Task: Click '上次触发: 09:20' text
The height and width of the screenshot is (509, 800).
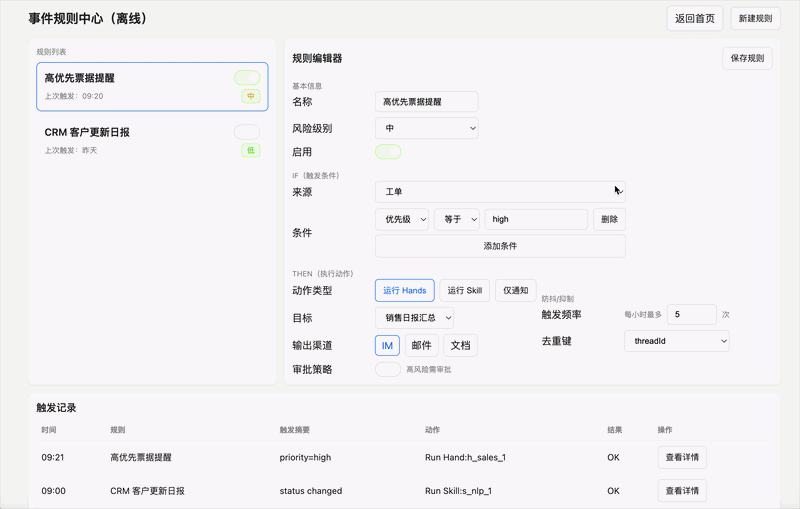Action: 74,96
